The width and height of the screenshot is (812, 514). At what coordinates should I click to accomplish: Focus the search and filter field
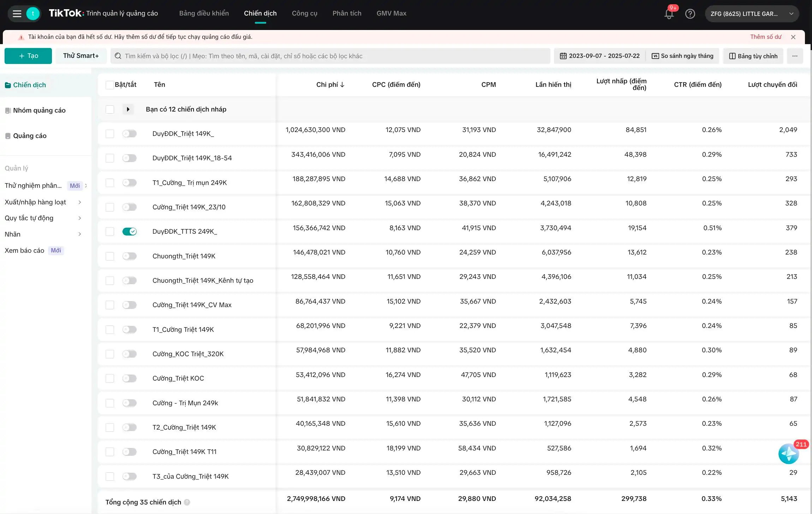point(330,56)
